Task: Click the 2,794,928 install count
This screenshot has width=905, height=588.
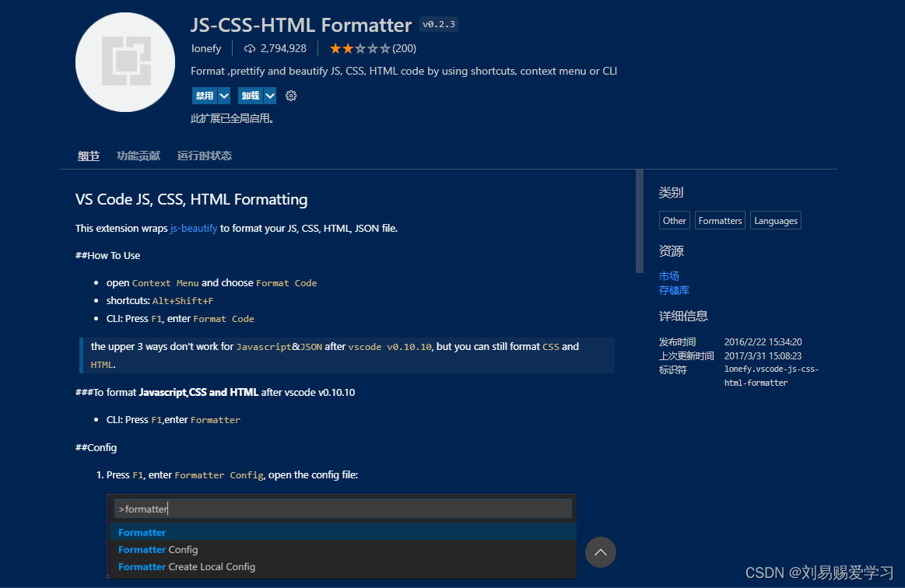Action: 283,48
